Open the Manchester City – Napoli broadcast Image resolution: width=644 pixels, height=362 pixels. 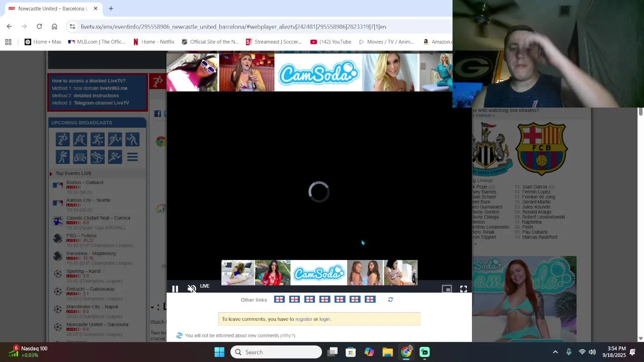(x=92, y=307)
